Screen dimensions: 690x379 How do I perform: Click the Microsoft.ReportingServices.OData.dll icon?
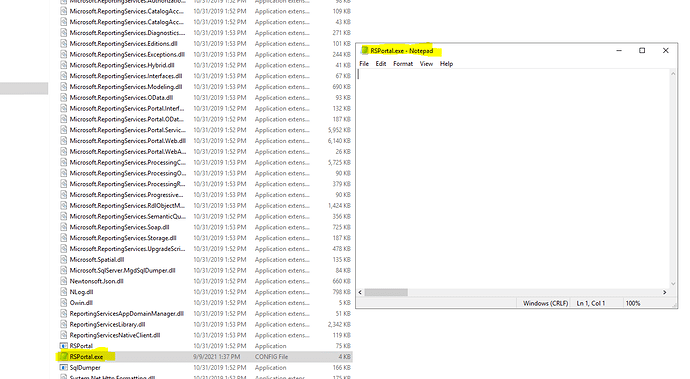pyautogui.click(x=64, y=98)
